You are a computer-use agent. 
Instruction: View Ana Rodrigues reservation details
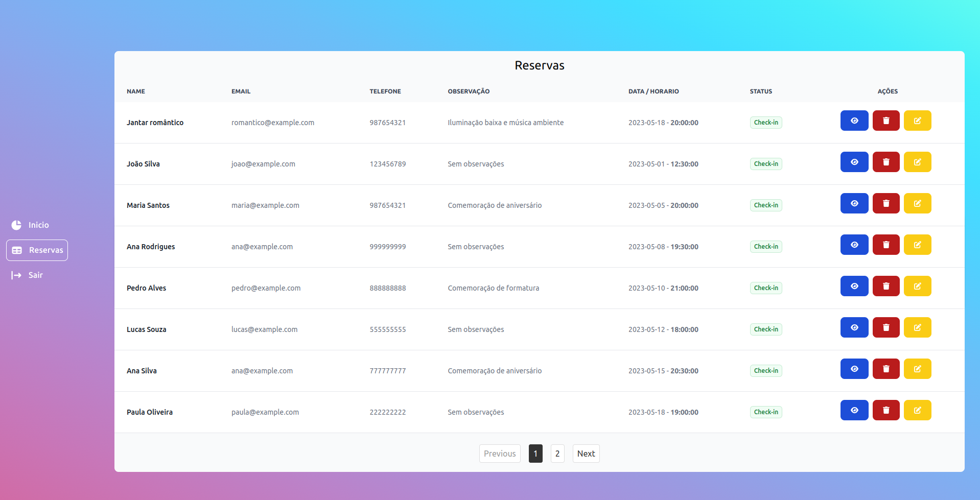pos(854,245)
